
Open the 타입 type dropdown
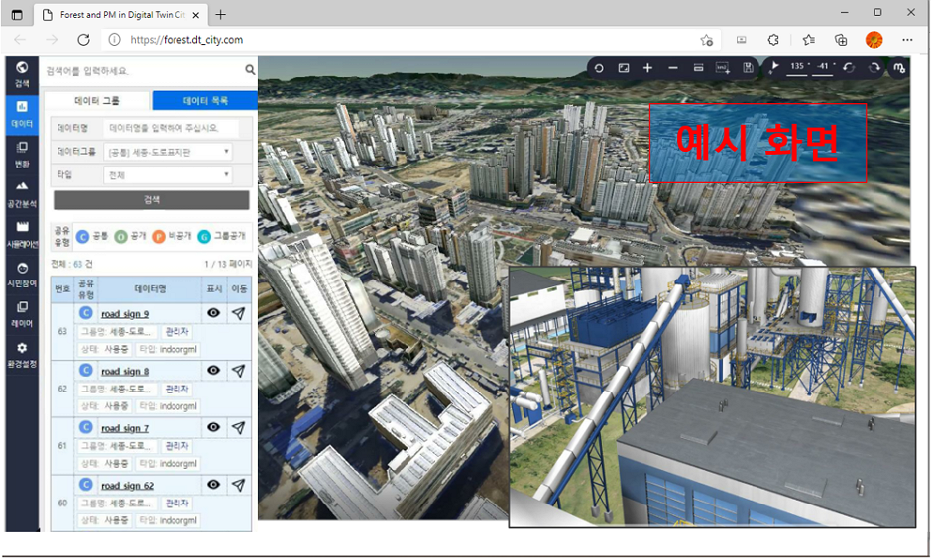168,175
